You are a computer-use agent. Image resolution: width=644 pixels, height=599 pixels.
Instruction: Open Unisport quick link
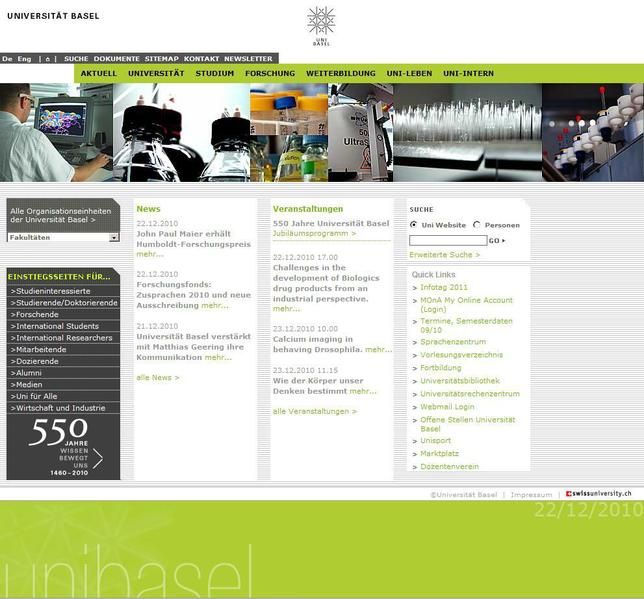[x=435, y=440]
